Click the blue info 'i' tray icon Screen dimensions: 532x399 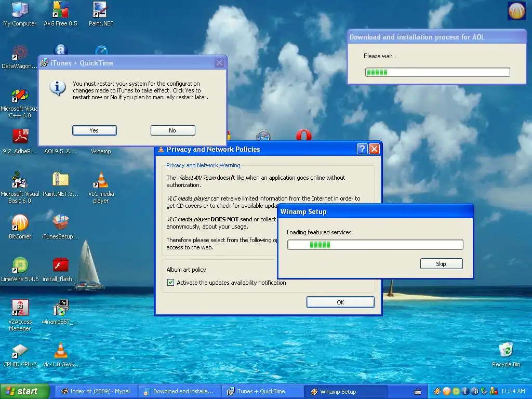click(465, 392)
